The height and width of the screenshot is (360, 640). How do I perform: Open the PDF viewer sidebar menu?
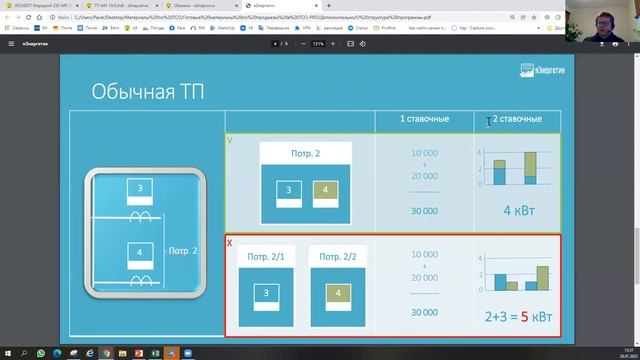click(11, 44)
